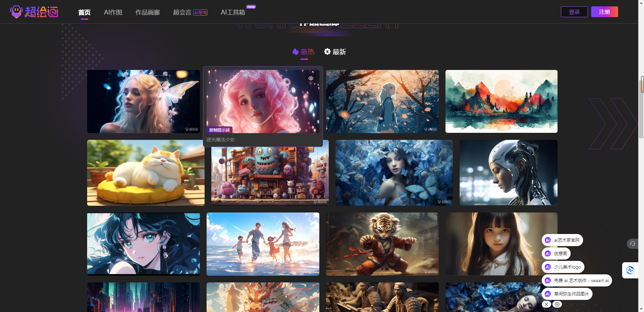Open the AI工具箱 menu
The image size is (644, 312).
233,12
